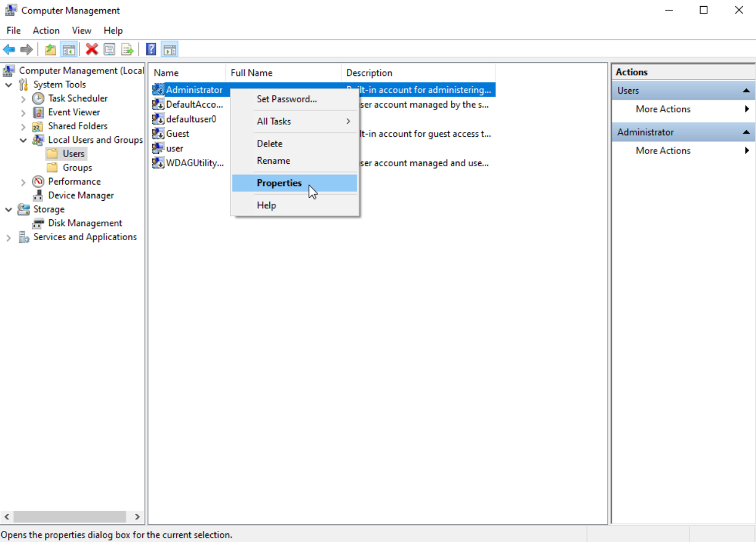This screenshot has height=542, width=756.
Task: Toggle Show/Hide Action Pane toolbar icon
Action: pos(170,49)
